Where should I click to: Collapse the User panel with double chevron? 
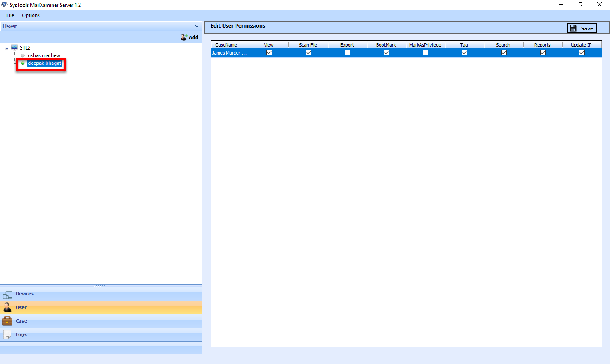(197, 26)
